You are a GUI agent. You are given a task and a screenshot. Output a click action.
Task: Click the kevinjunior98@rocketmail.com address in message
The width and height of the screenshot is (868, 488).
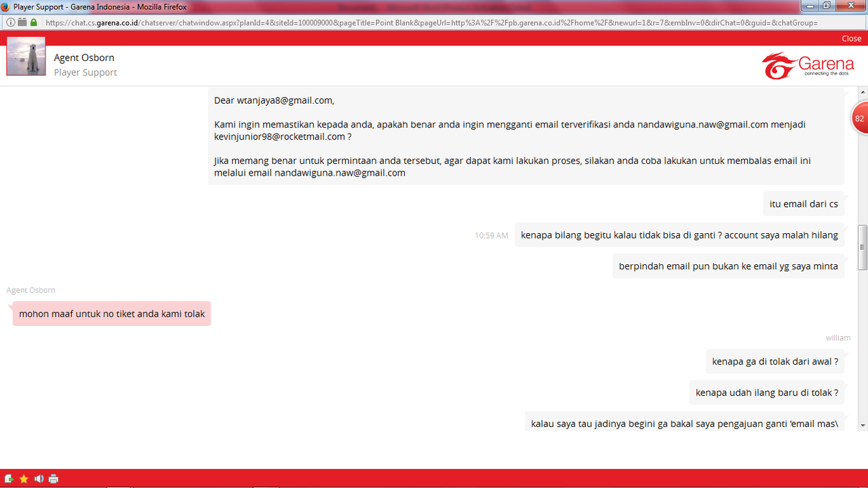279,136
